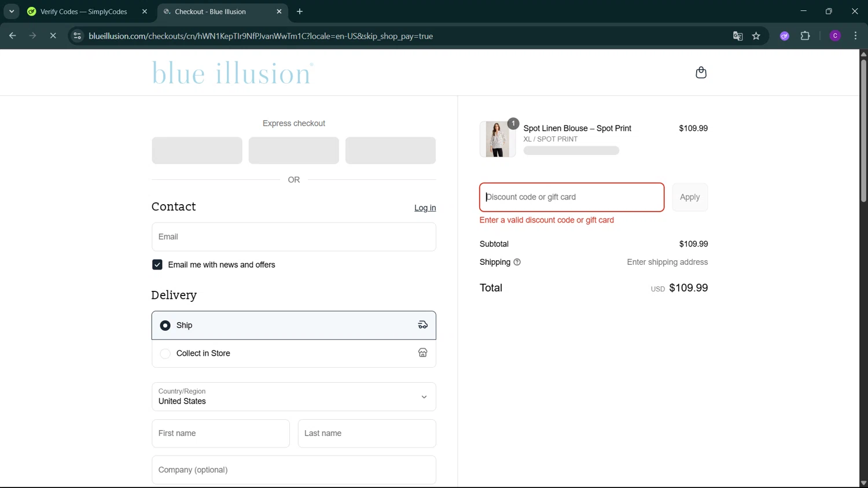Expand the Country/Region dropdown

[x=294, y=397]
